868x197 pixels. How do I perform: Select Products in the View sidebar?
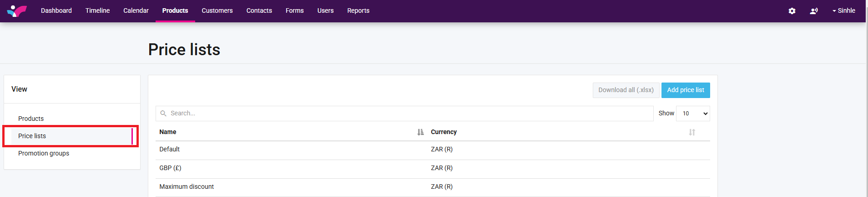pyautogui.click(x=31, y=119)
